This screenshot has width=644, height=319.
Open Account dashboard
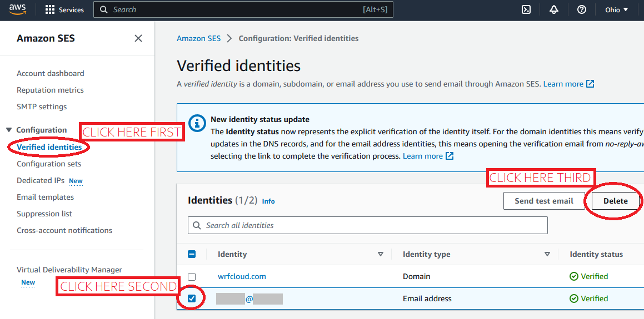(51, 73)
